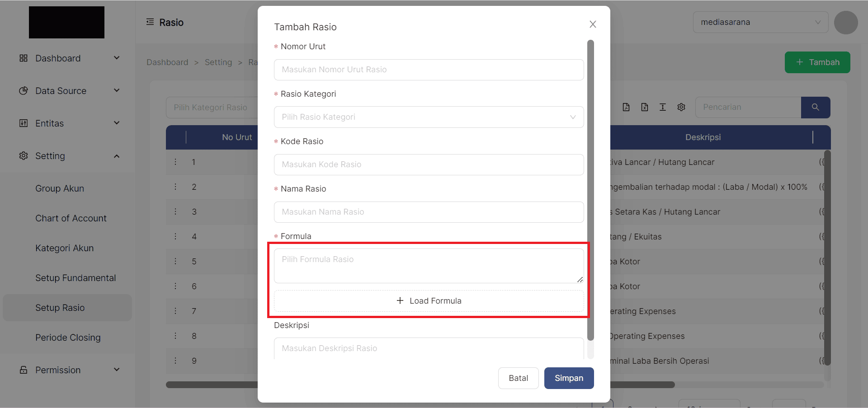868x408 pixels.
Task: Click the Load Formula button
Action: tap(429, 301)
